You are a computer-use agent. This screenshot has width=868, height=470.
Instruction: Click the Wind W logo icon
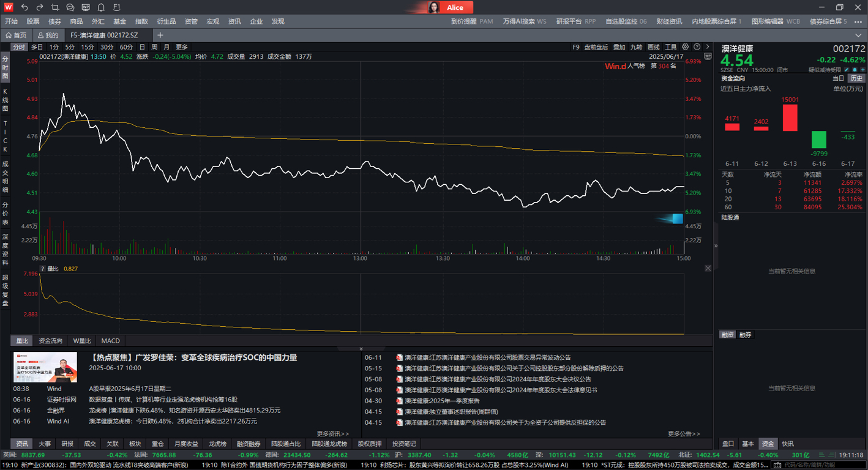point(8,7)
